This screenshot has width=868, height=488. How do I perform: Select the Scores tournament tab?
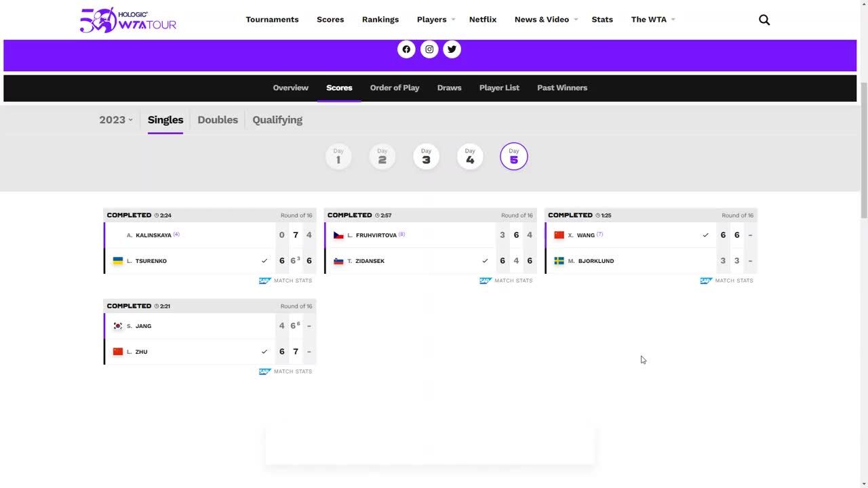point(339,88)
